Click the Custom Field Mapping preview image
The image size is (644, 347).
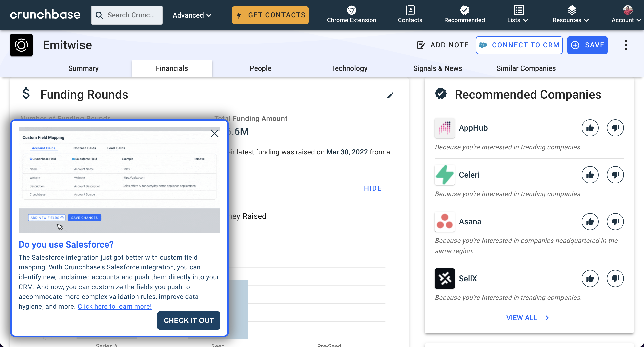click(119, 180)
